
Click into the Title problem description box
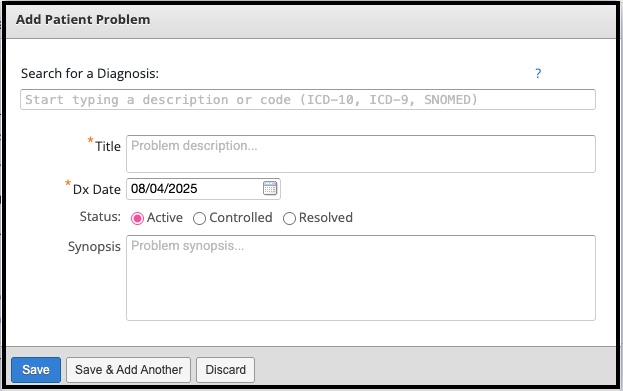pos(361,154)
